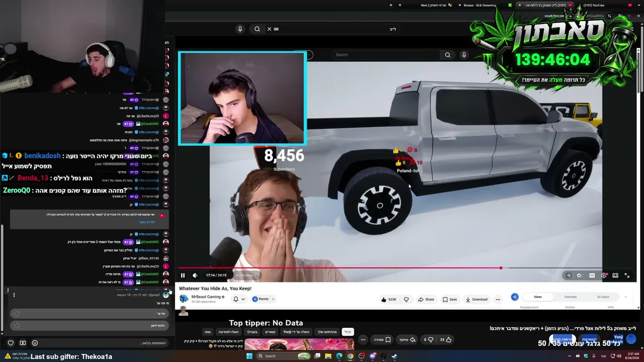Toggle closed captions on the video
644x362 pixels.
pos(592,276)
